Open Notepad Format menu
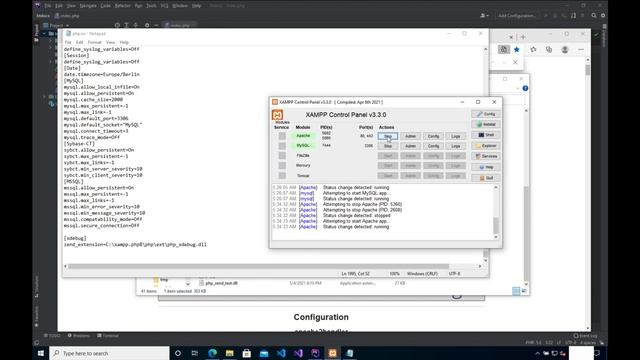 [x=94, y=42]
